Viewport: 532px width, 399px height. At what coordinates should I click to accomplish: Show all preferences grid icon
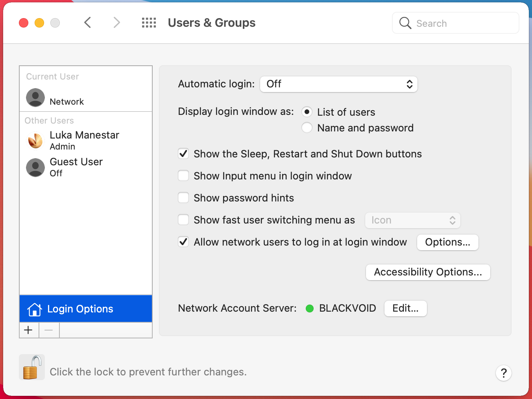click(x=149, y=23)
